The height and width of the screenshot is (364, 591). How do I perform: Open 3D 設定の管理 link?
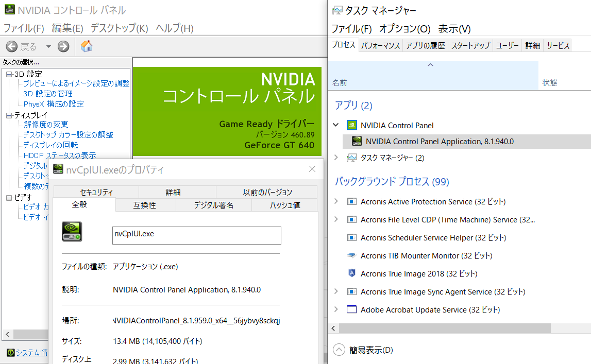[48, 93]
